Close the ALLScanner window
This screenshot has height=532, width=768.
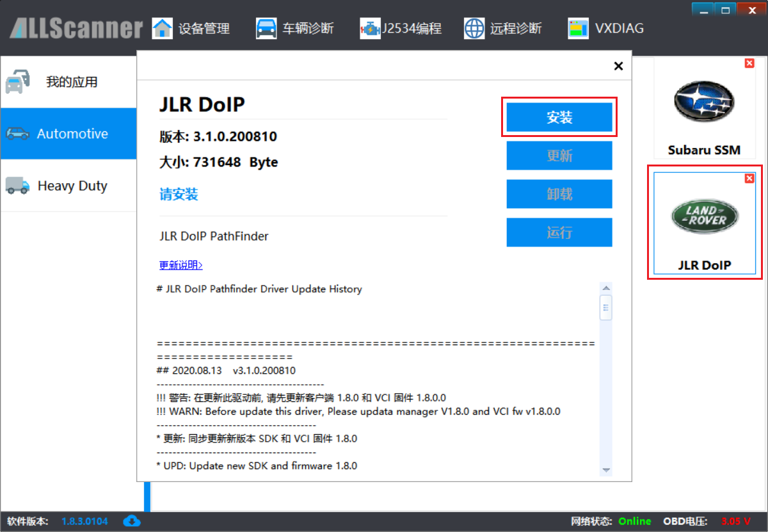point(751,9)
